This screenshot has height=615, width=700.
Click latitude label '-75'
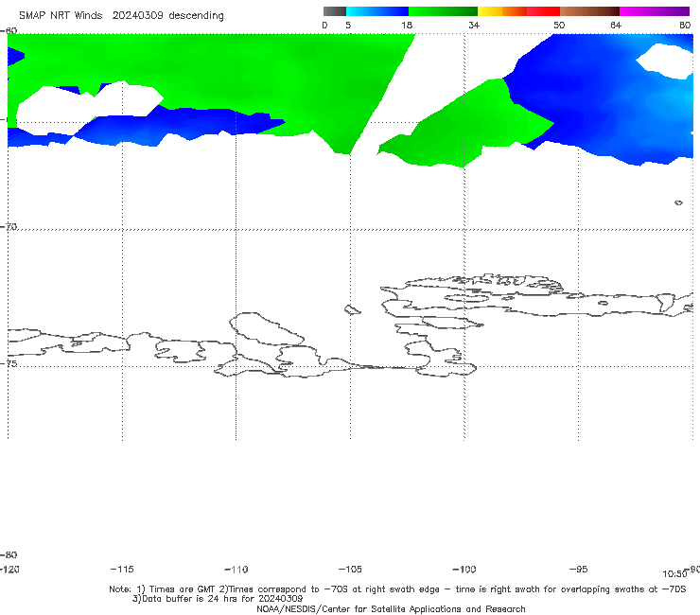point(9,363)
